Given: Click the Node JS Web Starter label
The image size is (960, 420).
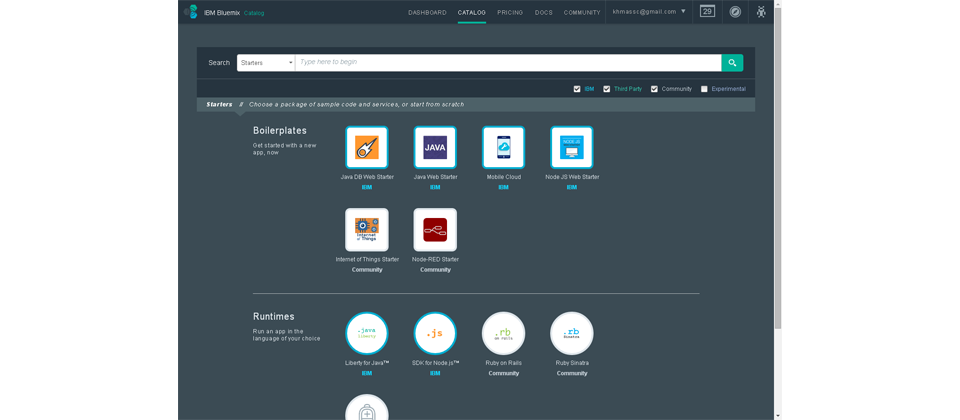Looking at the screenshot, I should coord(572,177).
